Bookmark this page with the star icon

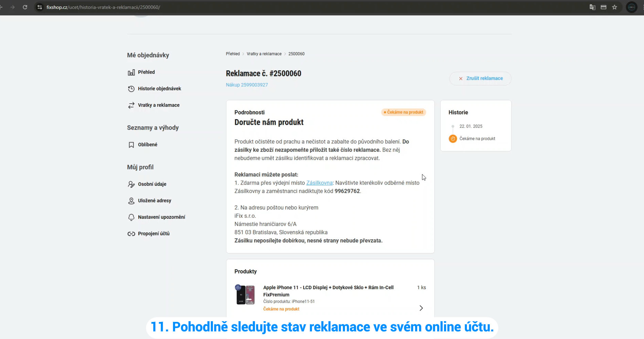[x=614, y=7]
